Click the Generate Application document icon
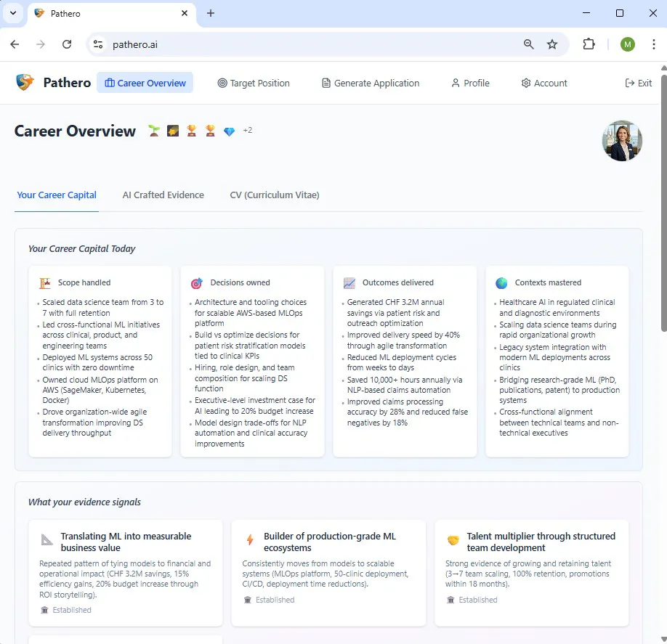The image size is (667, 644). tap(326, 83)
